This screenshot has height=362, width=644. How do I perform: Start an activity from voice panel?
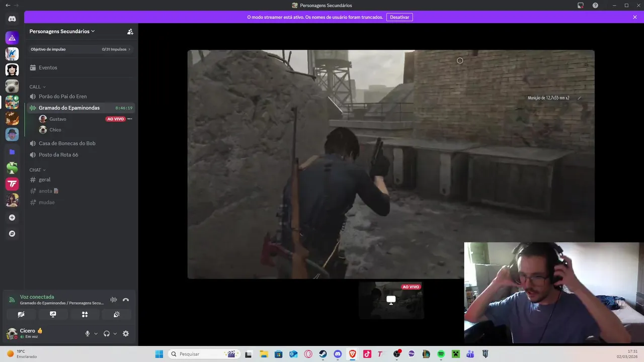point(85,314)
